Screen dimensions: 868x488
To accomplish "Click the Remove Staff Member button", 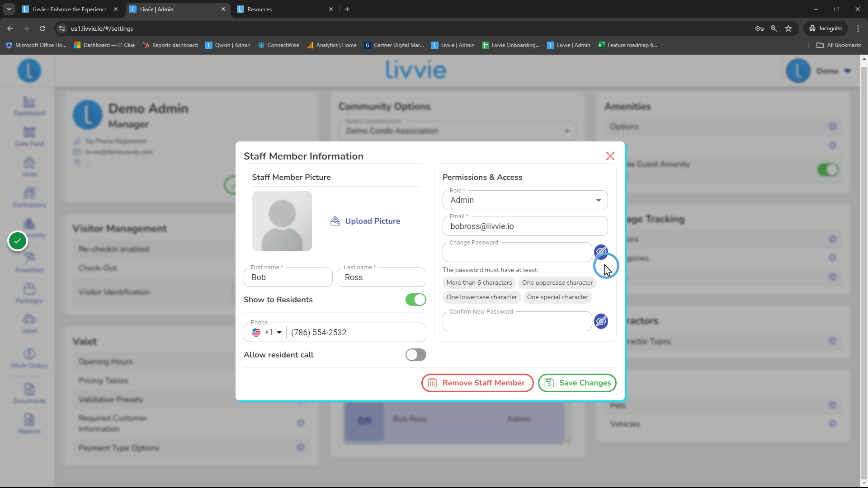I will pos(477,383).
